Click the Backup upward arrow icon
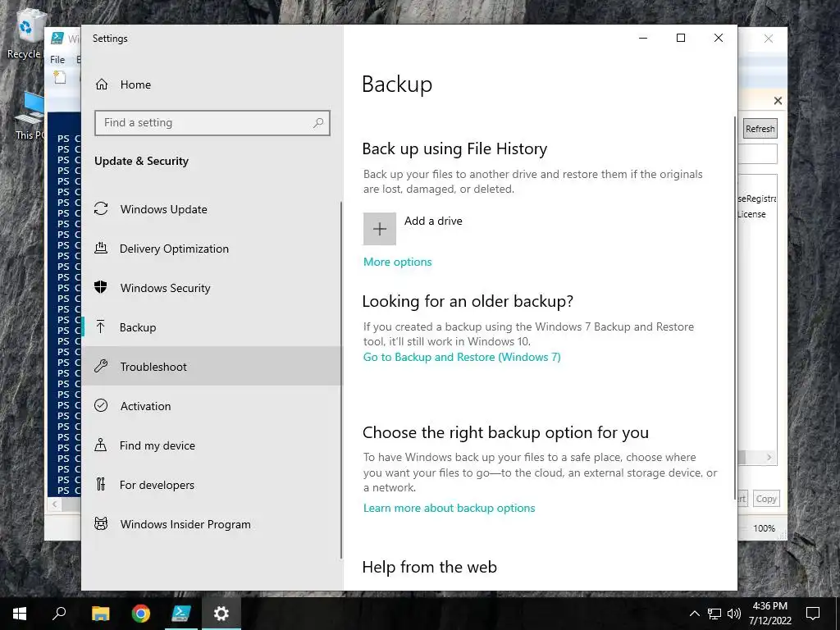This screenshot has width=840, height=630. (x=101, y=326)
